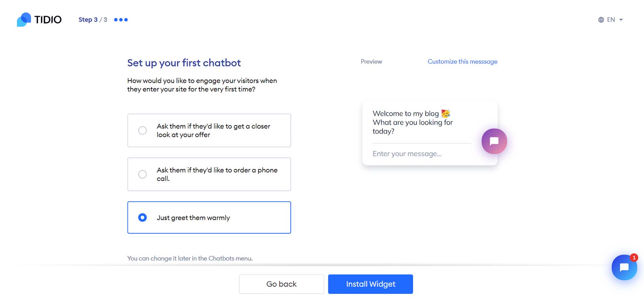This screenshot has height=302, width=644.
Task: Click the purple chat bubble icon in preview
Action: coord(494,141)
